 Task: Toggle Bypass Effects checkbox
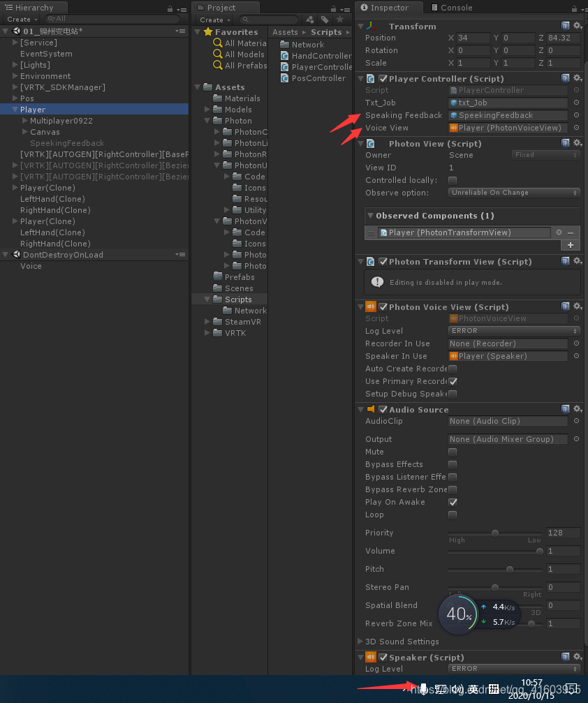[x=453, y=464]
